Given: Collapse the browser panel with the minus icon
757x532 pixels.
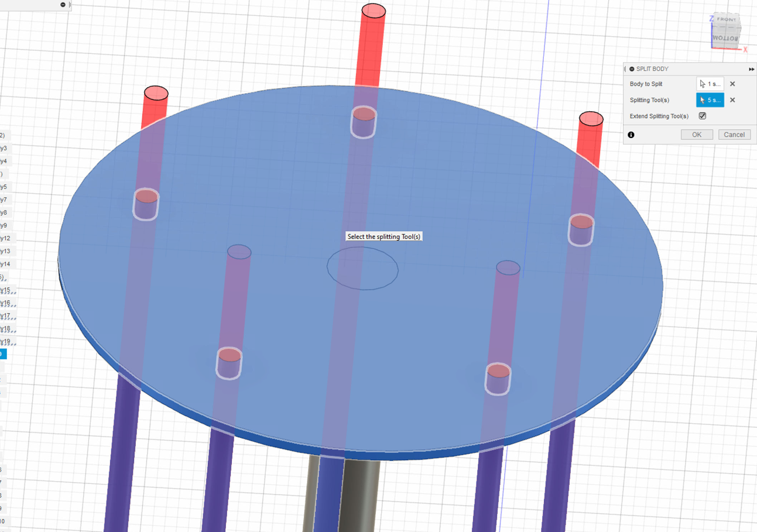Looking at the screenshot, I should click(x=63, y=5).
